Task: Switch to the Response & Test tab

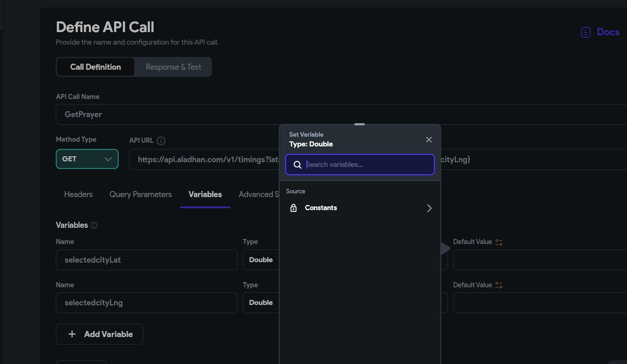Action: 173,67
